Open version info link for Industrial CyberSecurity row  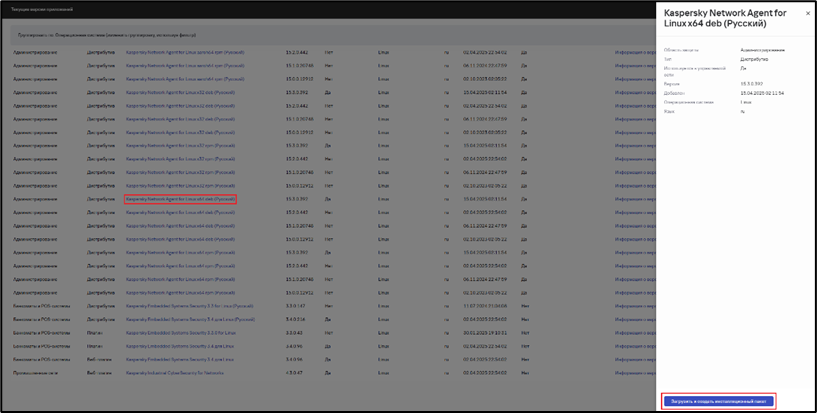tap(633, 373)
